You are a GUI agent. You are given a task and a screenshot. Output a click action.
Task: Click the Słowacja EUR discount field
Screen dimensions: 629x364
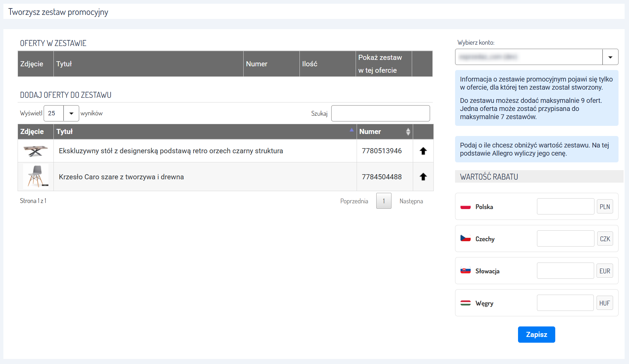565,271
